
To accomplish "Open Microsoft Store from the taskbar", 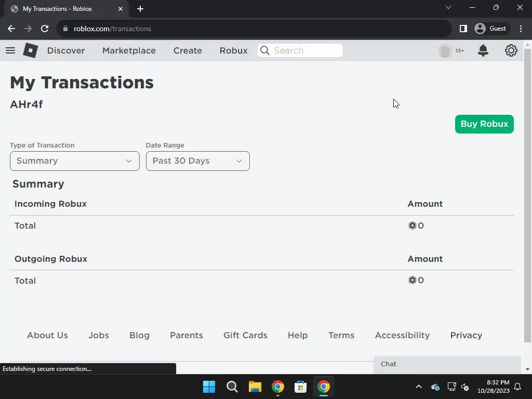I will pyautogui.click(x=300, y=387).
